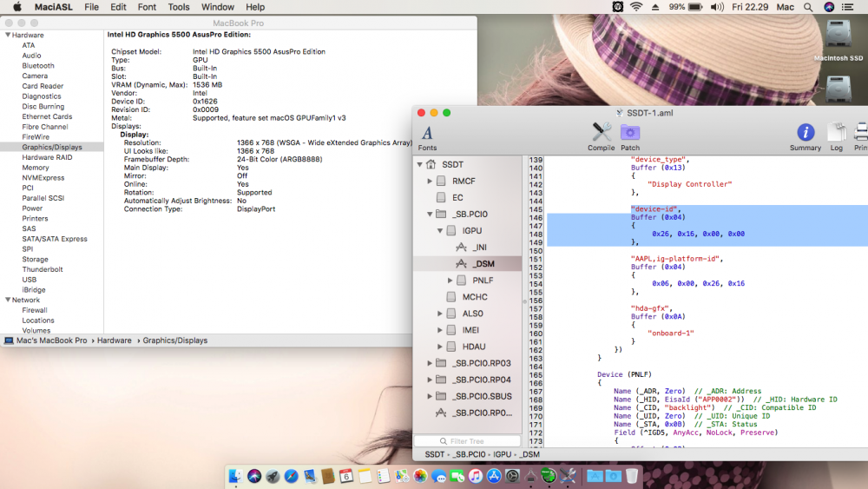Viewport: 868px width, 489px height.
Task: Open Contacts from the Dock
Action: pyautogui.click(x=328, y=476)
